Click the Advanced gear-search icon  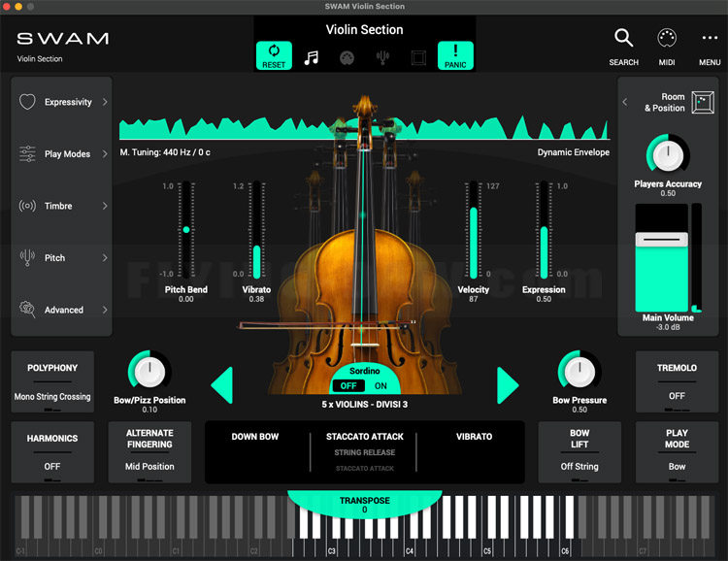[x=27, y=310]
